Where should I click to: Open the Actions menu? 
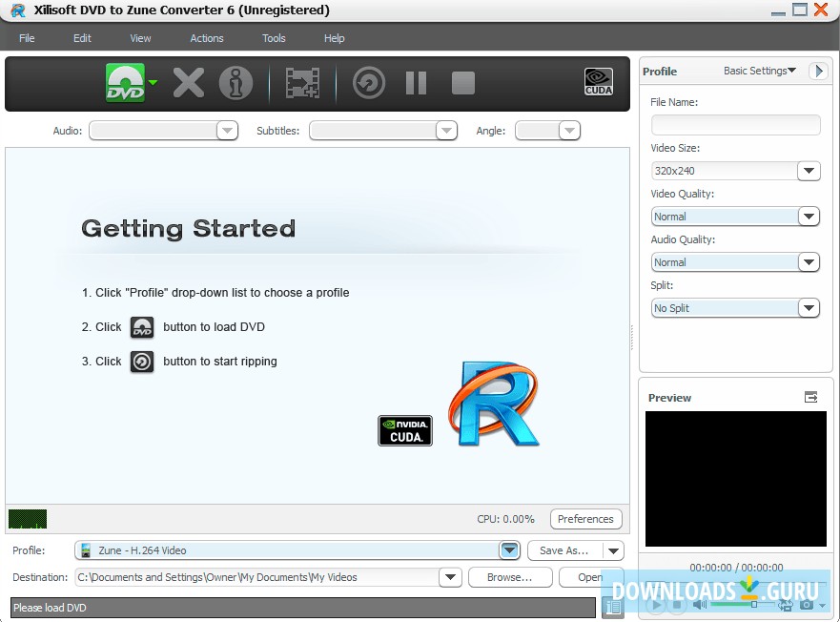[207, 38]
